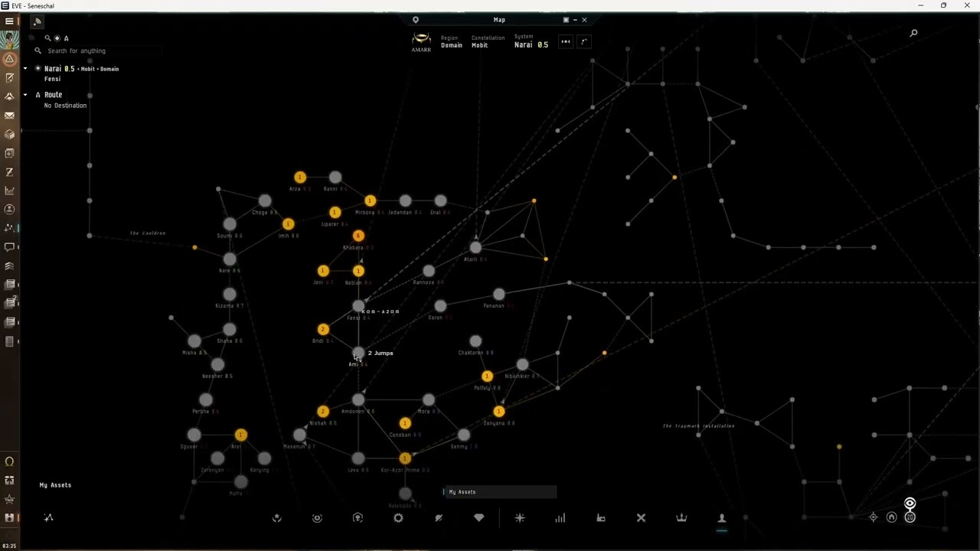Viewport: 980px width, 551px height.
Task: Select the Fensi system node near KOR-AZOR
Action: coord(358,306)
